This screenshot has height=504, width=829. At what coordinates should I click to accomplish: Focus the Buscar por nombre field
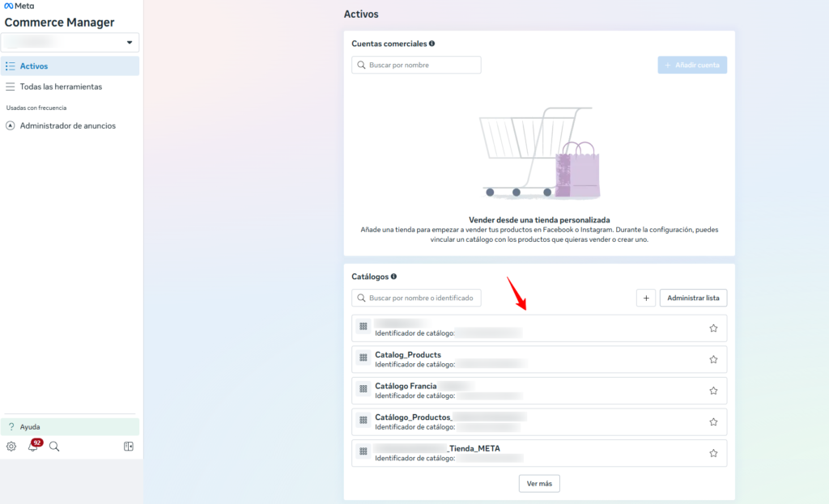point(416,65)
